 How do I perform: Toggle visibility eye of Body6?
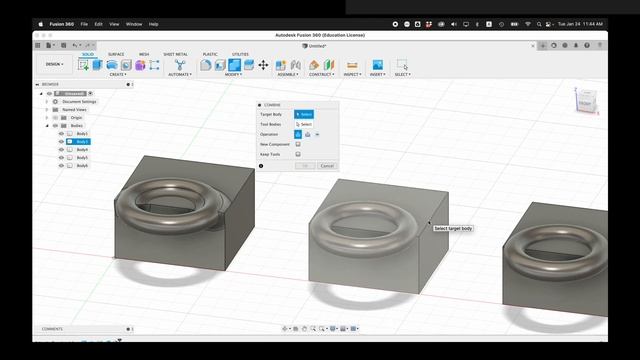(x=61, y=166)
